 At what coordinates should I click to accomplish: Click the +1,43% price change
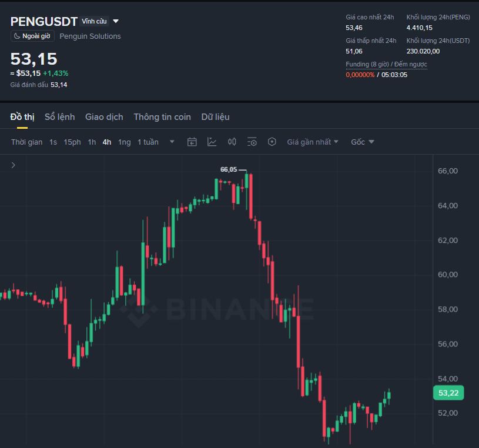[x=56, y=73]
